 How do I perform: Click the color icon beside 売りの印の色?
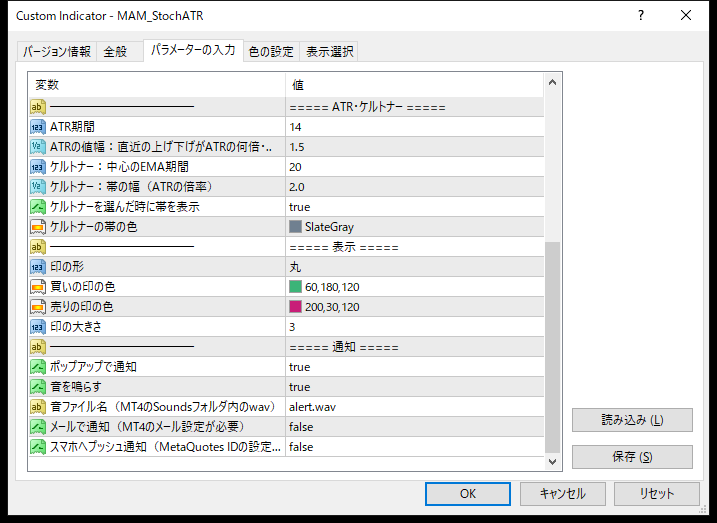pyautogui.click(x=38, y=307)
